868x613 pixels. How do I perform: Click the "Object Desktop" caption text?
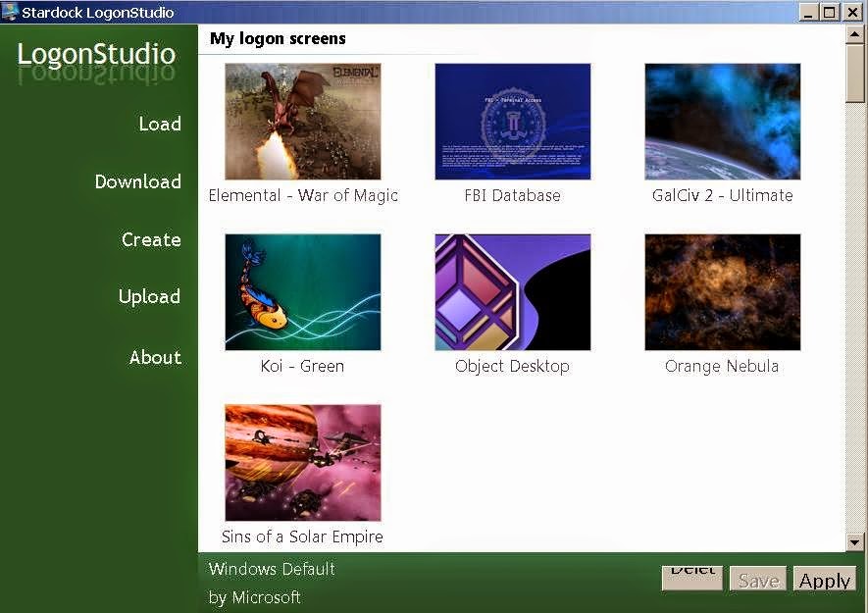tap(512, 366)
